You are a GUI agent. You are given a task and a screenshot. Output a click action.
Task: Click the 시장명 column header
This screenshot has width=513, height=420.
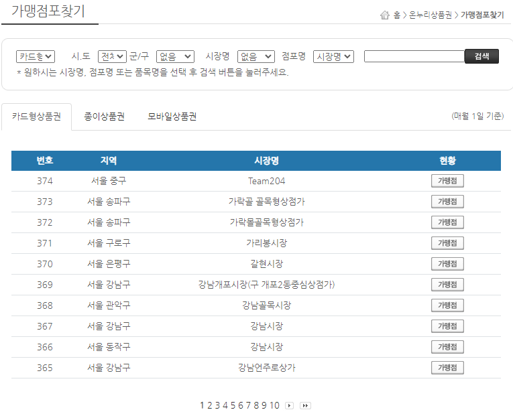[267, 161]
